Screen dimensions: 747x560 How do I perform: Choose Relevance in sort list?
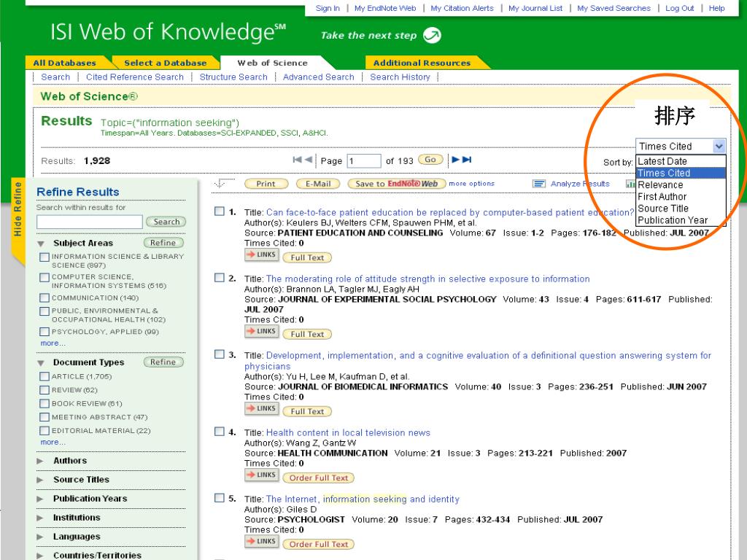point(681,184)
